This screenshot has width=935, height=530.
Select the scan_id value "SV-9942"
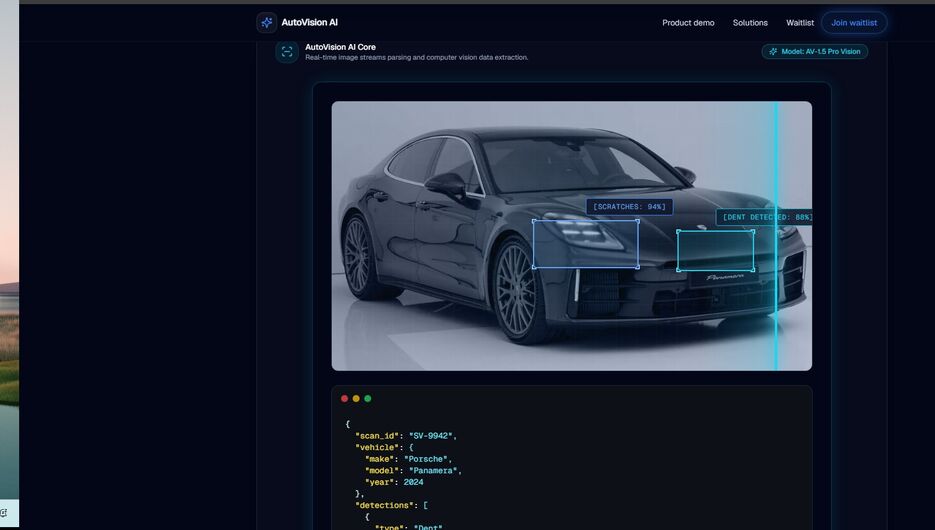431,436
